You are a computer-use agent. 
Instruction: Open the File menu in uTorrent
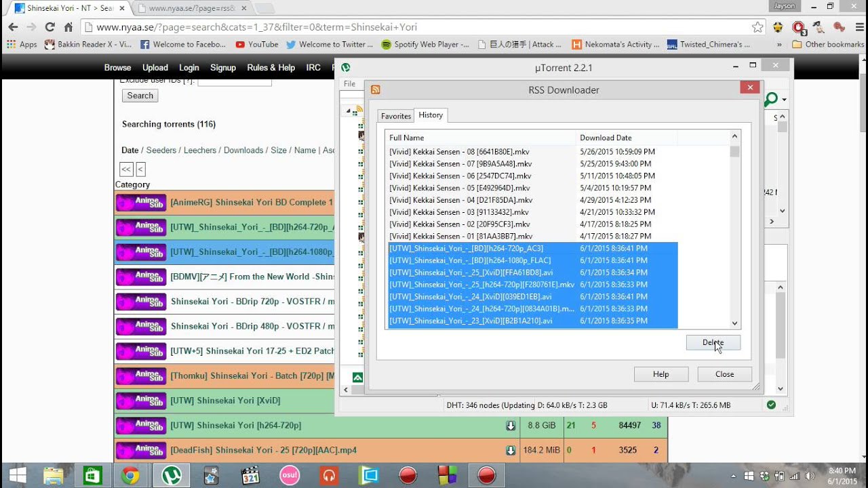[x=349, y=84]
